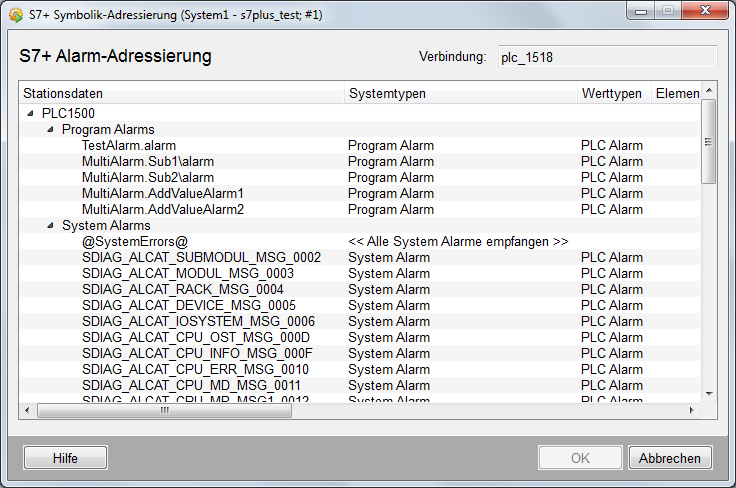Click PLC Alarm value of SDIAG_ALCAT_IOSYSTEM_MSG_0006
This screenshot has height=488, width=736.
612,321
